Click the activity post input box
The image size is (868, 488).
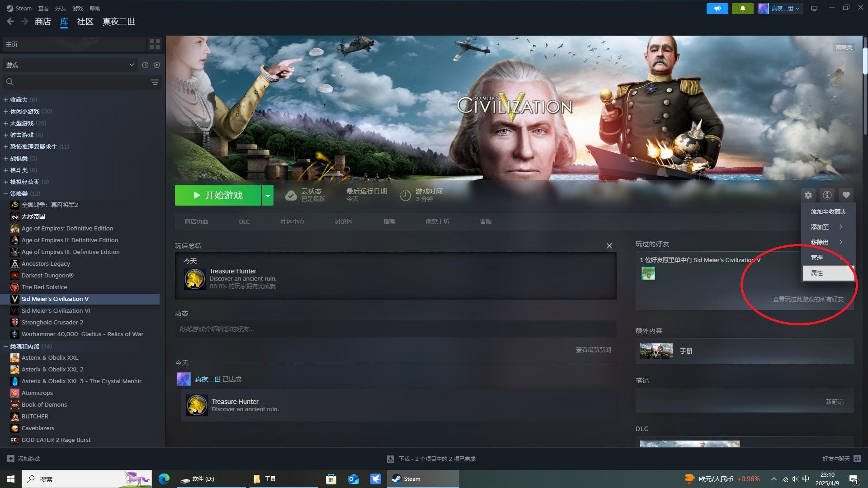396,329
